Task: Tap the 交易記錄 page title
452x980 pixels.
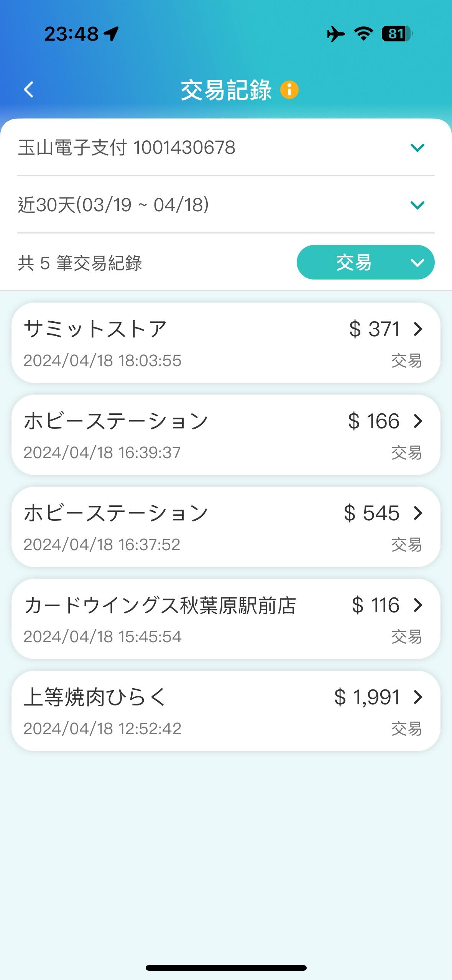Action: tap(226, 90)
